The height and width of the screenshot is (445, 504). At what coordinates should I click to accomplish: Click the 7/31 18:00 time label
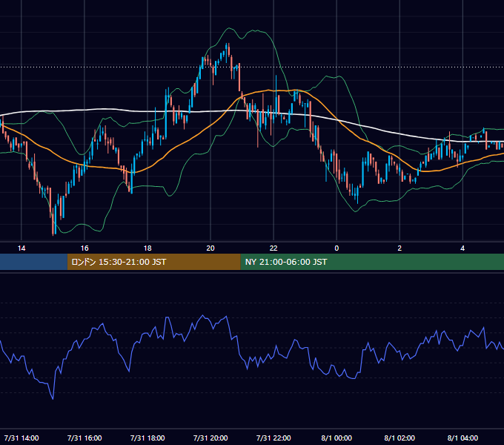tap(147, 438)
